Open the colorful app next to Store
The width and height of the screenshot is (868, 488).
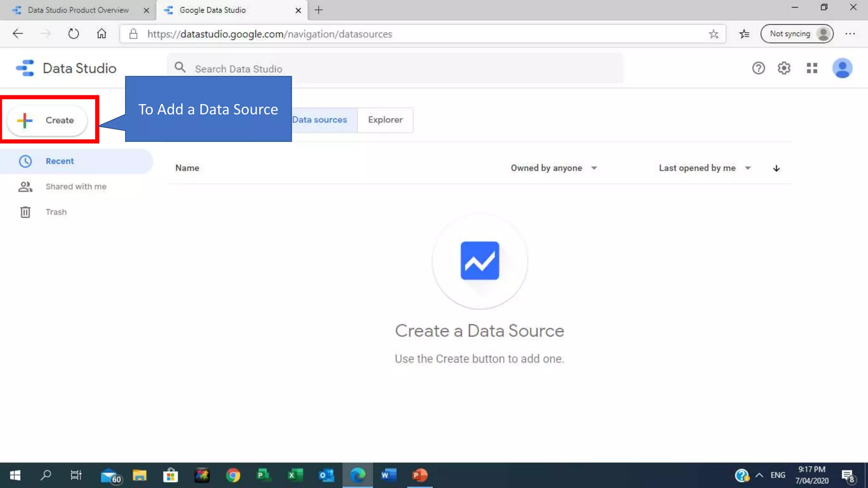click(x=202, y=475)
